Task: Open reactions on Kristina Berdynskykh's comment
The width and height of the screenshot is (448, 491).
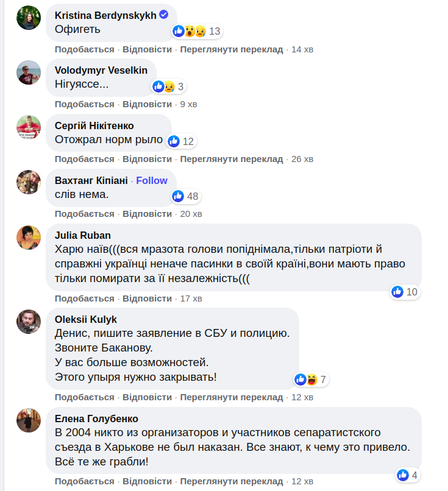Action: pyautogui.click(x=197, y=31)
